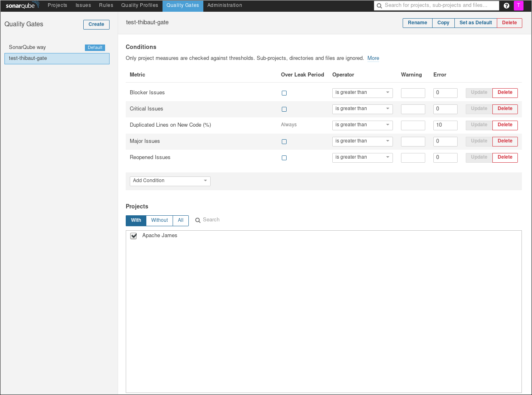
Task: Open operator dropdown for Major Issues
Action: coord(363,141)
